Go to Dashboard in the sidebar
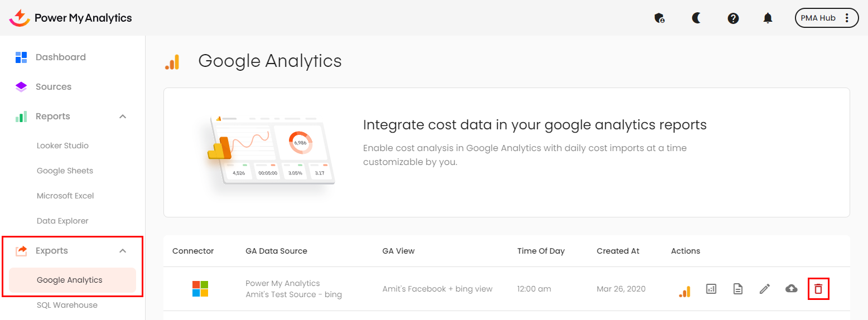This screenshot has width=868, height=320. (x=60, y=57)
